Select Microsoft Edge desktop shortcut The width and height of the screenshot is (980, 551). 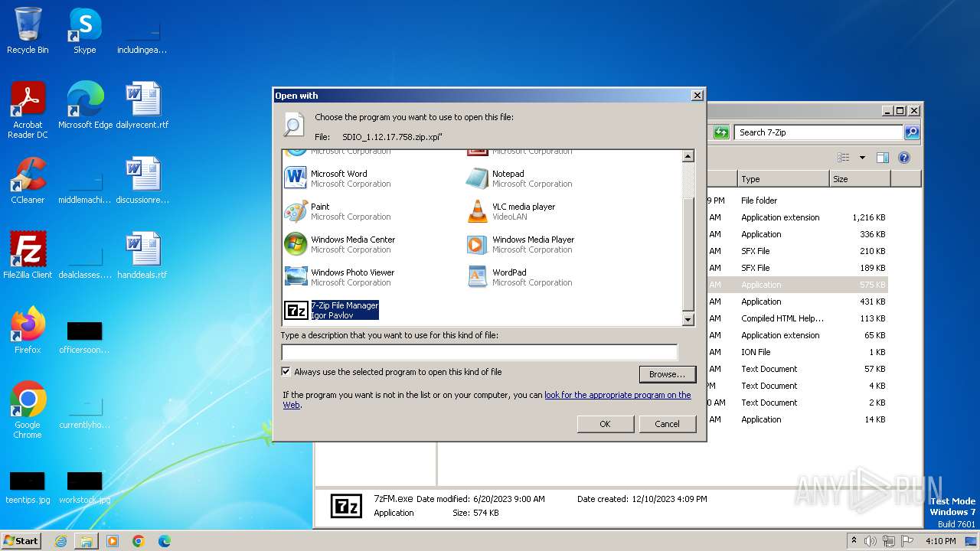click(85, 106)
